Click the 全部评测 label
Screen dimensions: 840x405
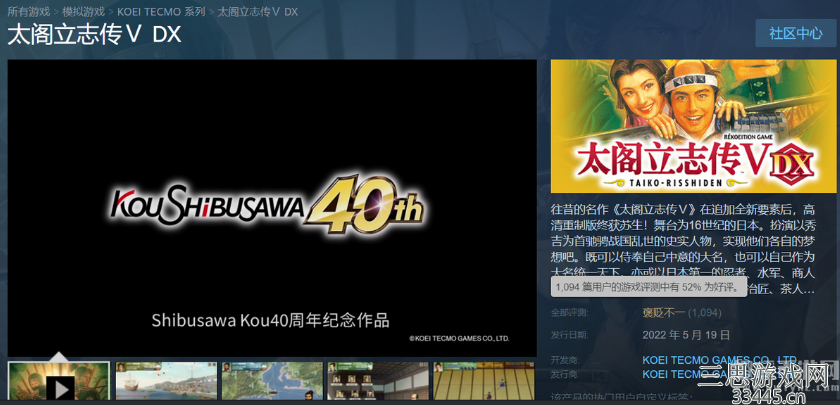coord(569,313)
